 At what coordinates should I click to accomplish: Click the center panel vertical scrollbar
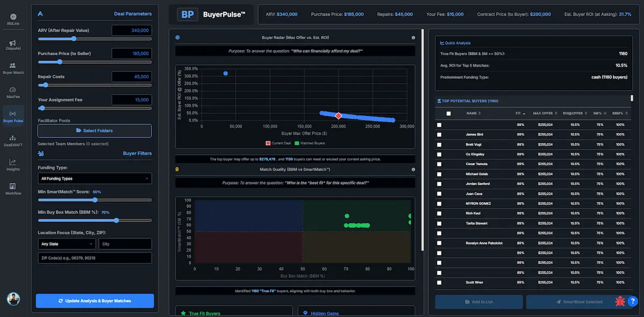tap(422, 139)
